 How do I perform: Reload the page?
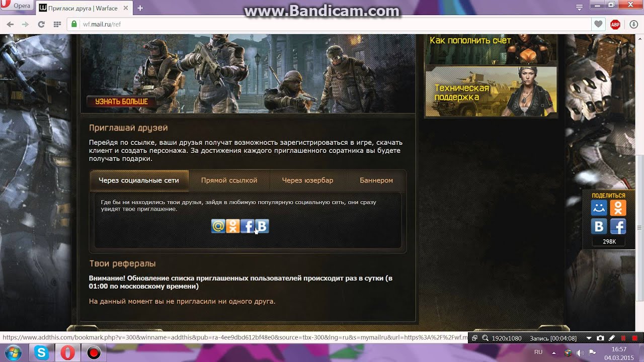point(41,24)
